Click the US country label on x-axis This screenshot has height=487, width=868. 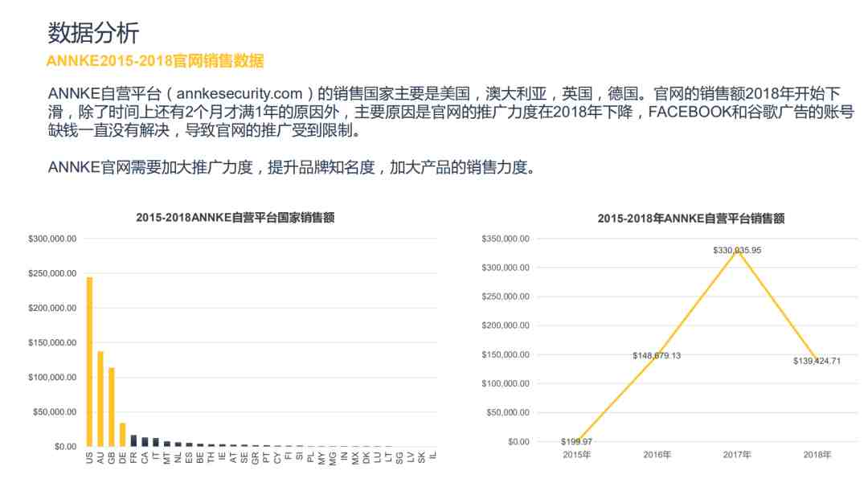coord(90,458)
